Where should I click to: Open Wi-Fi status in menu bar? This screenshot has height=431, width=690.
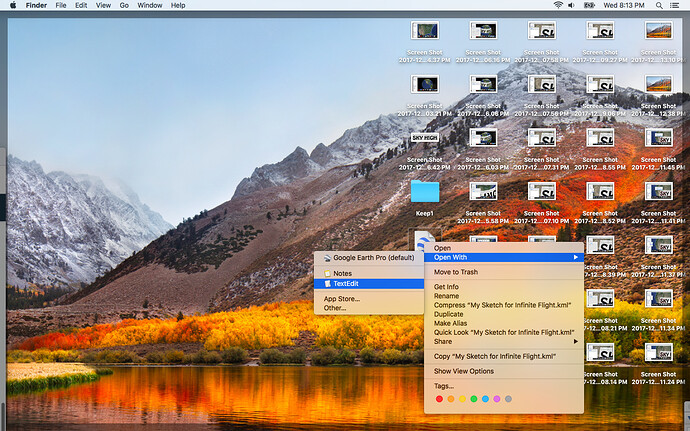pyautogui.click(x=558, y=5)
